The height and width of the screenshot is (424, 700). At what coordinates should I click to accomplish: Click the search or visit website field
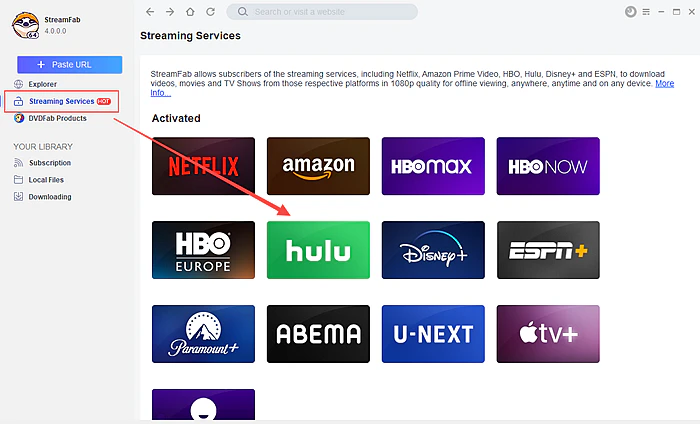tap(322, 12)
